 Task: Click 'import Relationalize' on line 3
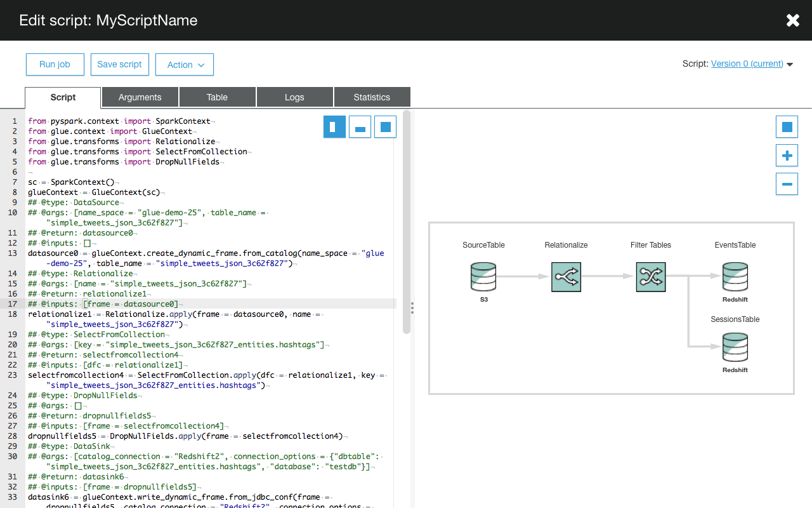coord(169,142)
